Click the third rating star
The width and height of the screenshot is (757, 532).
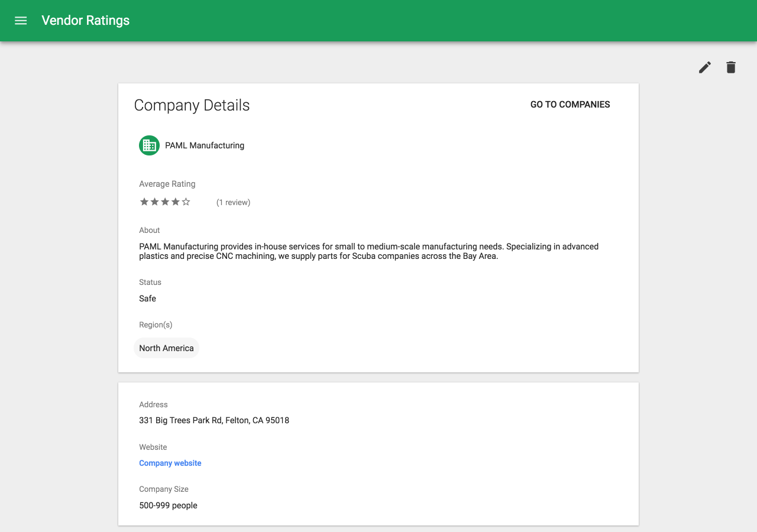pos(165,202)
